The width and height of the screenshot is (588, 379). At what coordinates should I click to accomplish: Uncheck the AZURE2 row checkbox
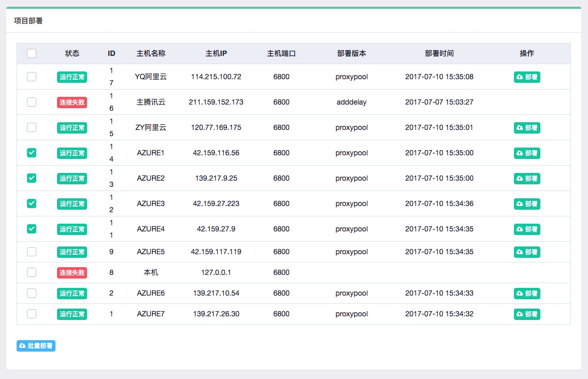coord(32,178)
